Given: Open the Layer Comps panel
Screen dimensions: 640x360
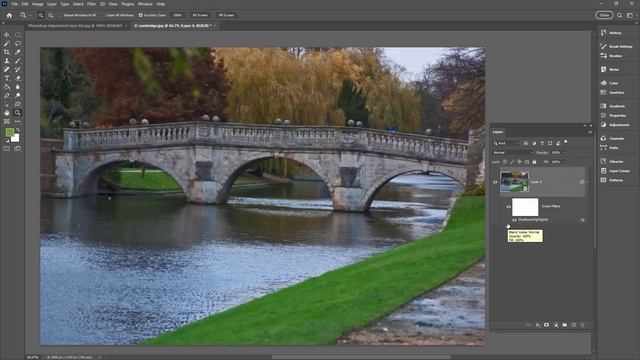Looking at the screenshot, I should (x=616, y=171).
